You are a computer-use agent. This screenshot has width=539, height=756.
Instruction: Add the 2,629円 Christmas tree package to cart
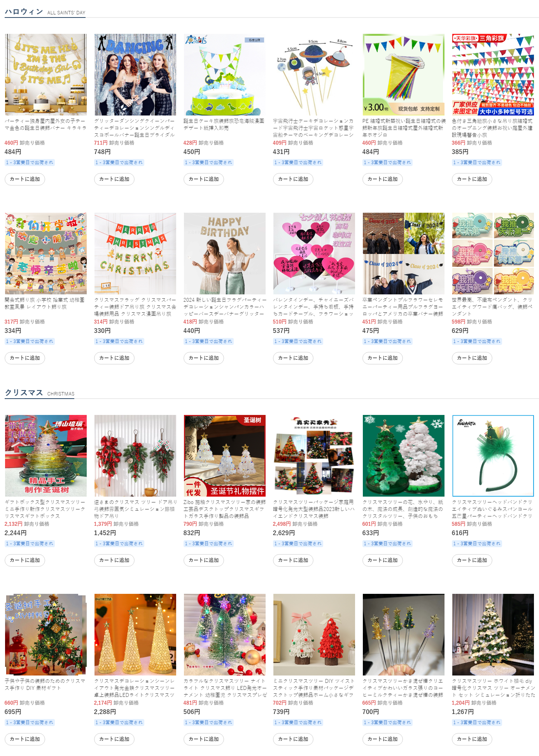point(293,560)
